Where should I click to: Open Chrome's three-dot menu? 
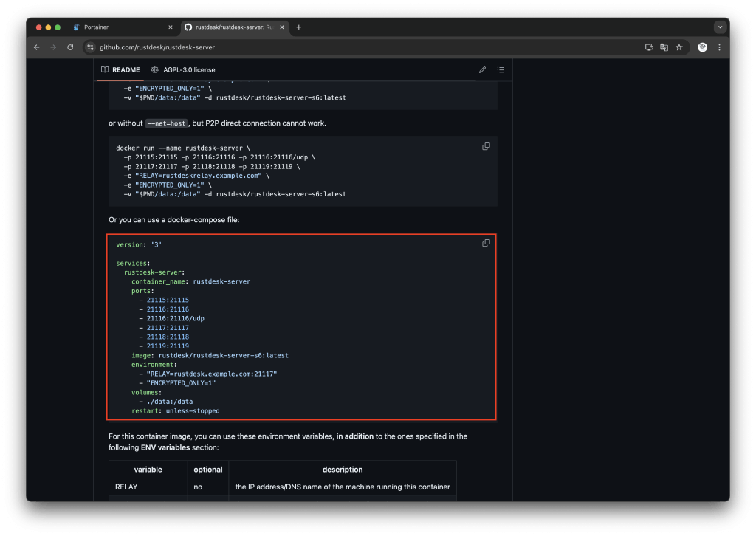click(x=720, y=47)
